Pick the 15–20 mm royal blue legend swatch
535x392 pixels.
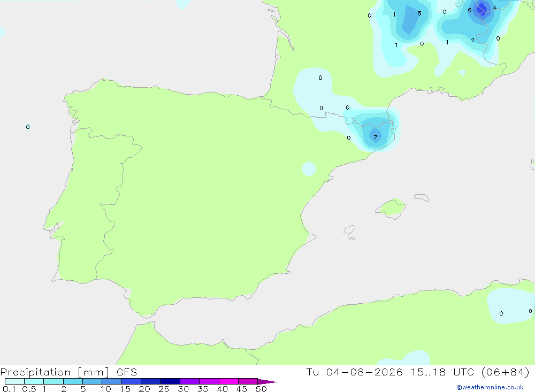coord(132,381)
